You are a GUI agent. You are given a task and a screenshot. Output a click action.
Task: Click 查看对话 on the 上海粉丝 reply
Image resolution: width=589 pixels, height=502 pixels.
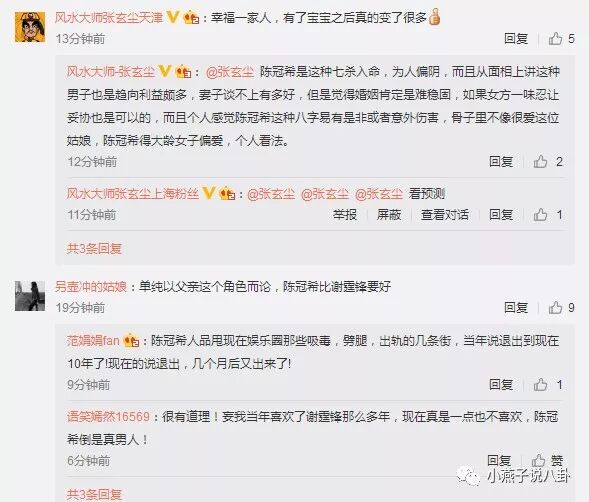445,215
